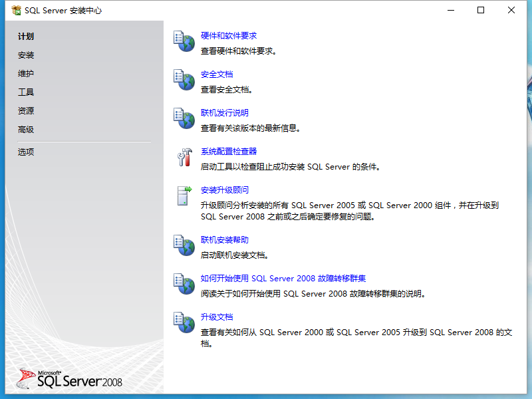The width and height of the screenshot is (532, 399).
Task: Open 如何开始使用 SQL Server 2008 故障转移群集 link
Action: 283,279
